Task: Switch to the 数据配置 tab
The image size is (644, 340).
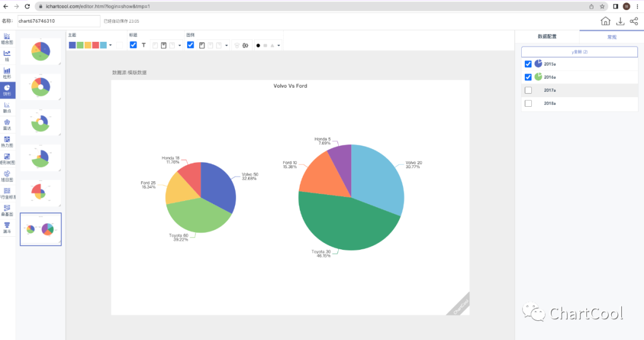Action: pyautogui.click(x=547, y=36)
